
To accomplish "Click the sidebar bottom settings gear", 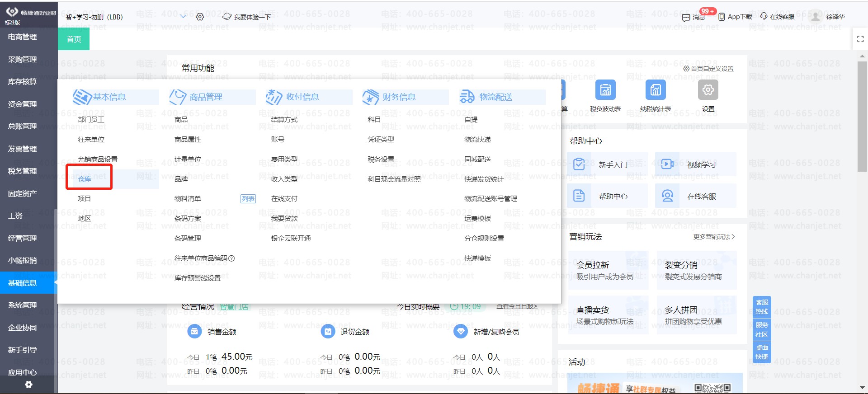I will point(28,385).
